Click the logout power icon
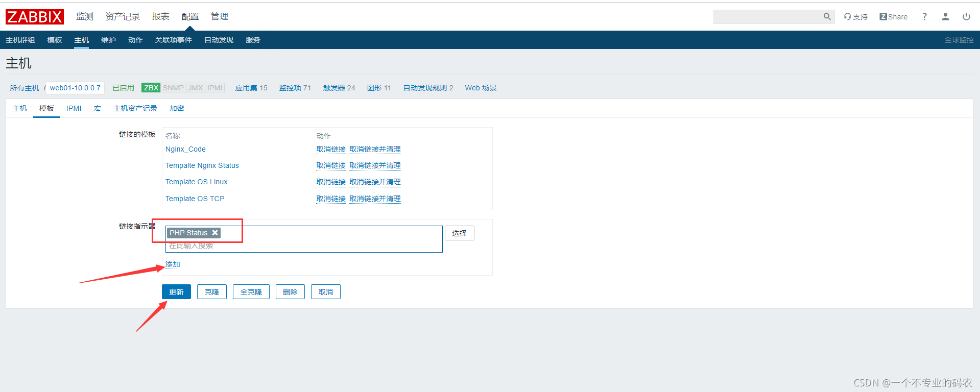 [966, 17]
